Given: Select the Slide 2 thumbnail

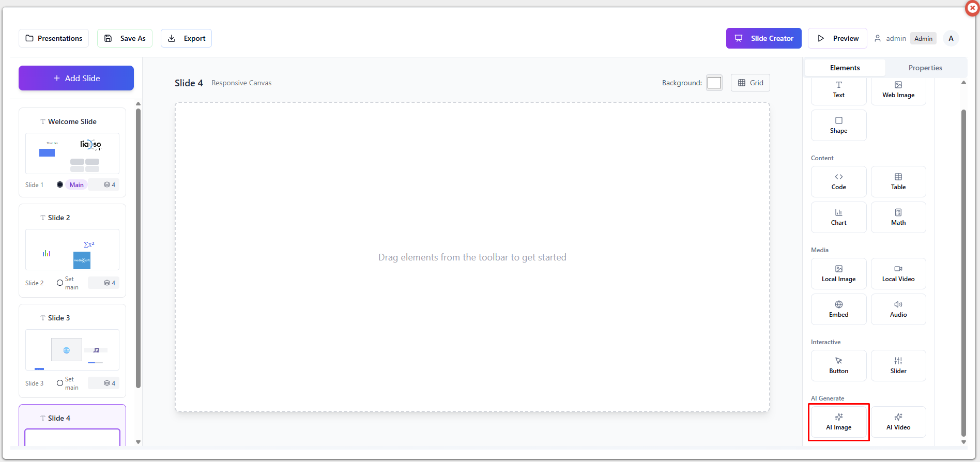Looking at the screenshot, I should (72, 250).
